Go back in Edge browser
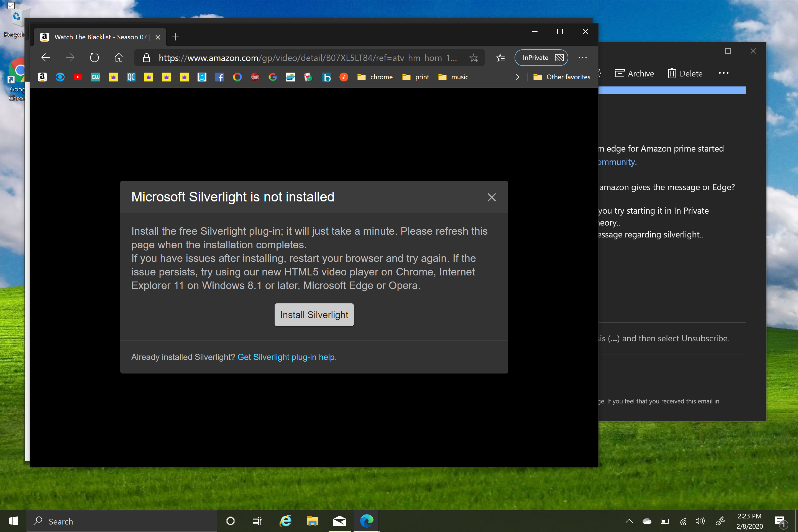Viewport: 798px width, 532px height. pos(46,58)
